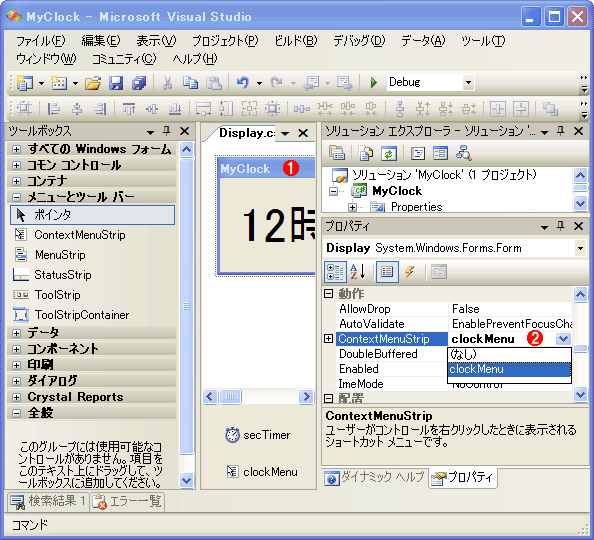594x540 pixels.
Task: Pin the Toolbox panel with the pushpin
Action: point(166,131)
